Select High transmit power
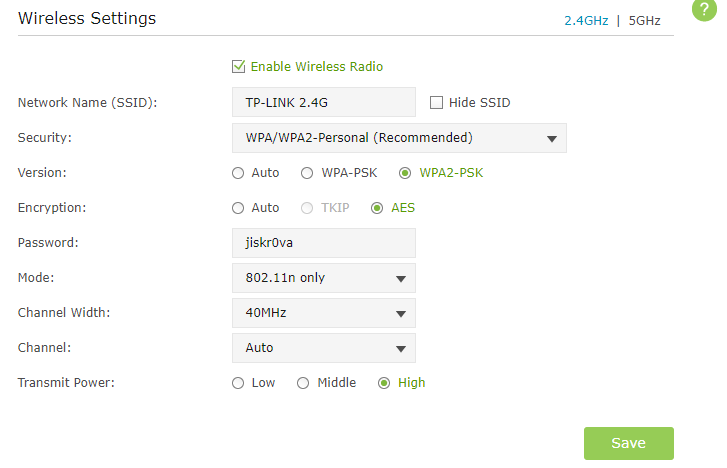 pos(384,382)
